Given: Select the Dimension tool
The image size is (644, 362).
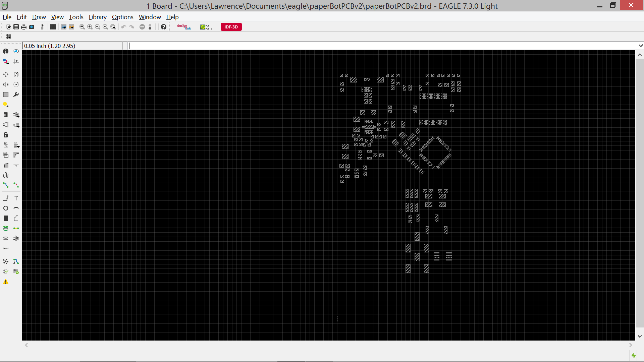Looking at the screenshot, I should coord(6,248).
